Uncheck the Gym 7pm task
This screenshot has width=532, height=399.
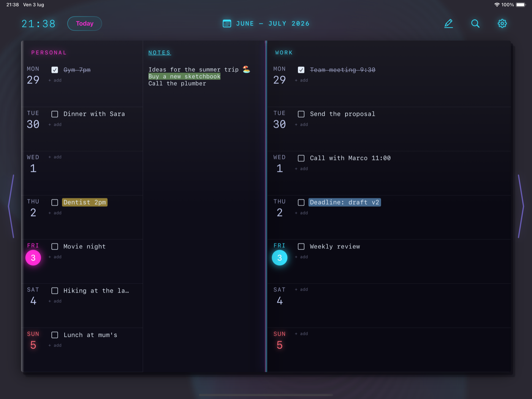coord(55,70)
